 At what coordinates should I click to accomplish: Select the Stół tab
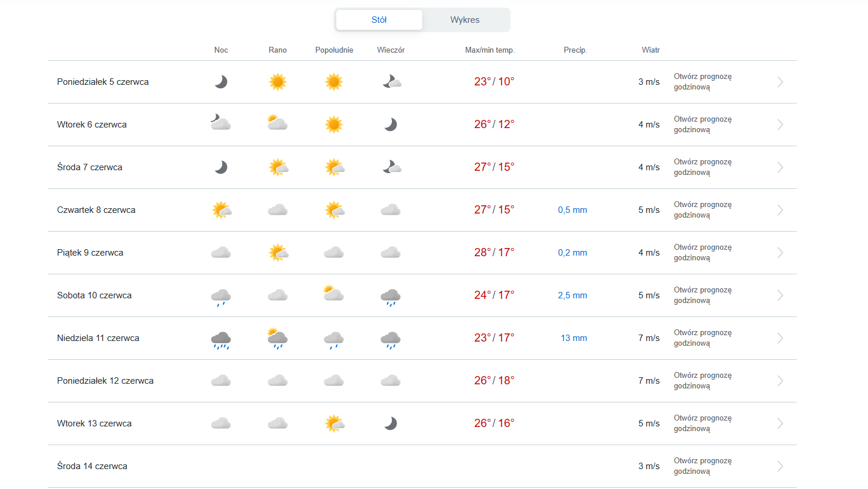tap(379, 20)
